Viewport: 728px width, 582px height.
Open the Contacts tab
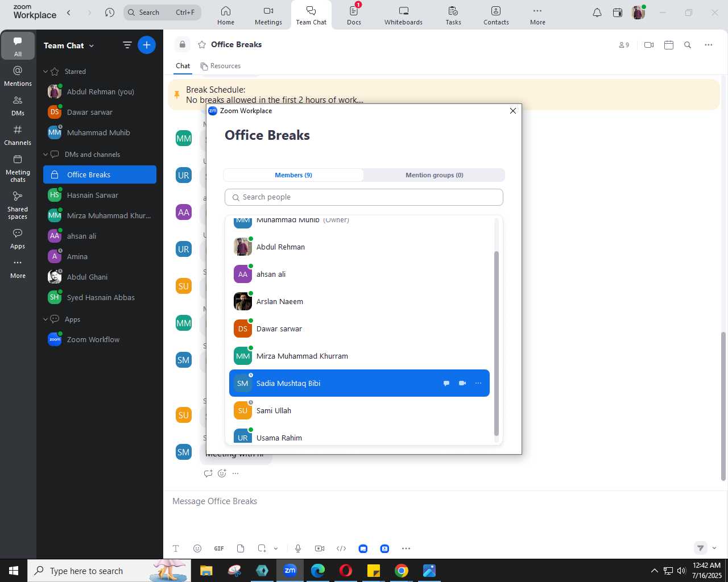(496, 15)
